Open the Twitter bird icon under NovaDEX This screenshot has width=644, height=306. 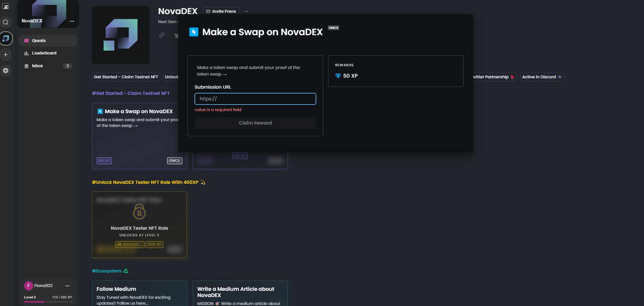pyautogui.click(x=176, y=35)
